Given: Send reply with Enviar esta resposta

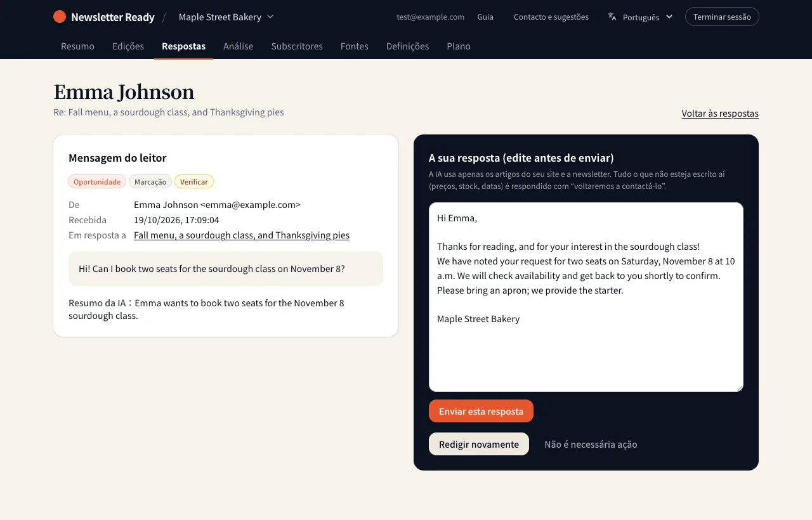Looking at the screenshot, I should click(481, 411).
